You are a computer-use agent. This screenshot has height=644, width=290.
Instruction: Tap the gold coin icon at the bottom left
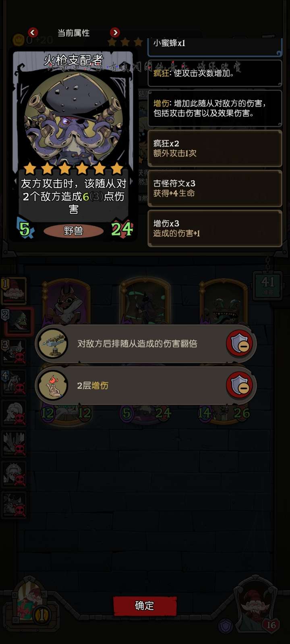tap(41, 615)
